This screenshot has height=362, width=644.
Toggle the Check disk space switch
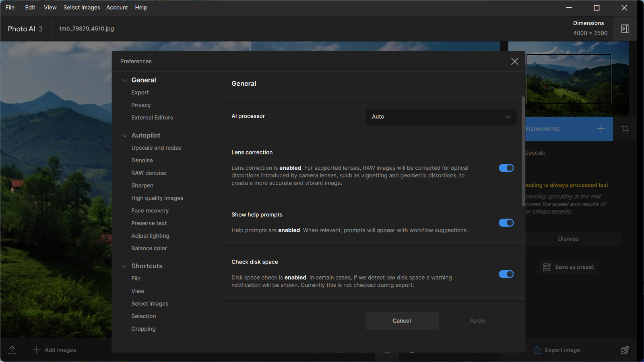point(506,274)
